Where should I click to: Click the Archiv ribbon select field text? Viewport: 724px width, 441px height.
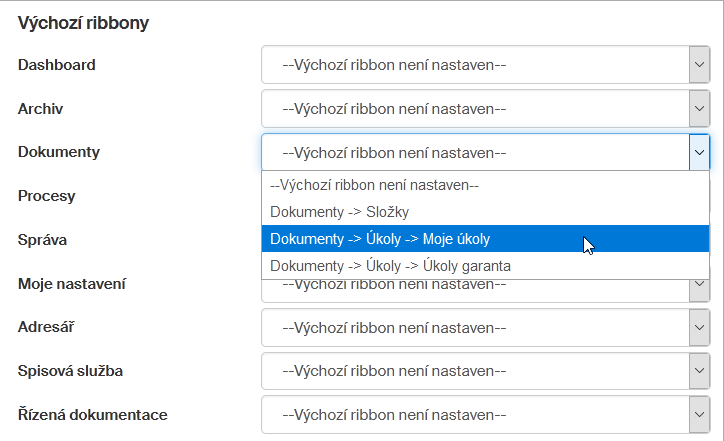(395, 109)
